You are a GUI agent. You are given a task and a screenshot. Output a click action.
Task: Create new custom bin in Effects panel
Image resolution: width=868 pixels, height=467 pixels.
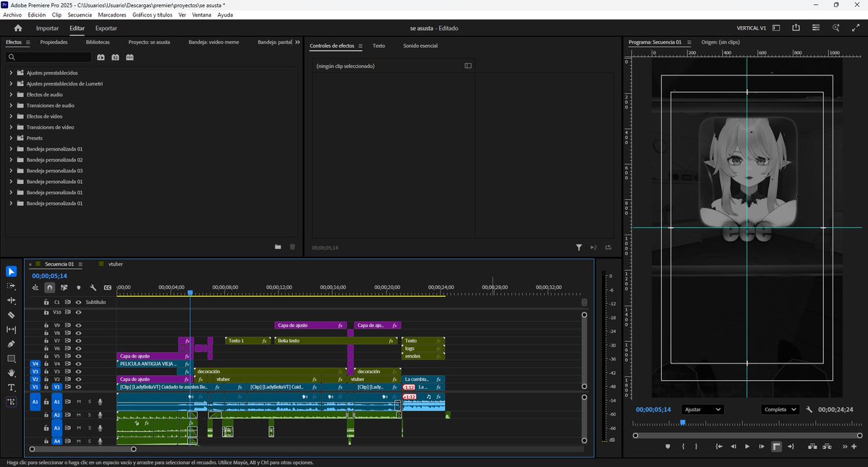(278, 247)
